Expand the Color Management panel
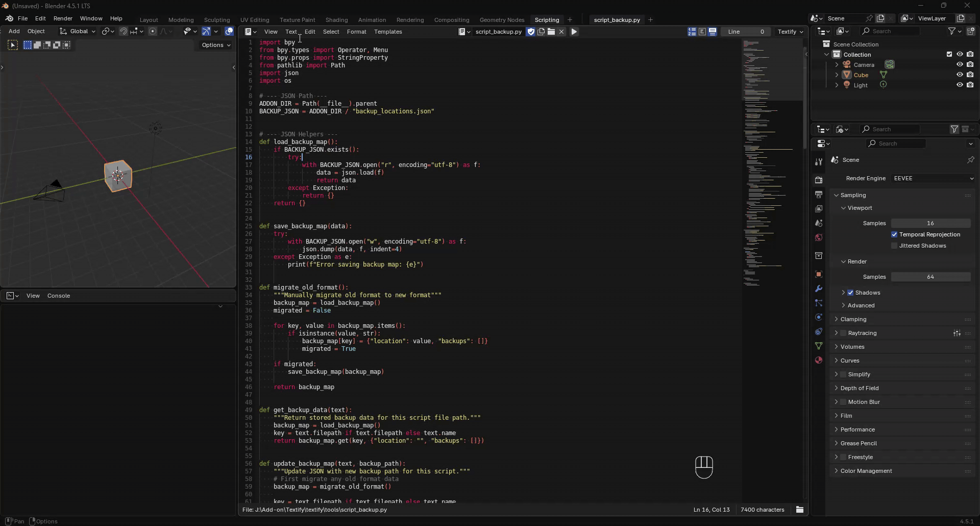The height and width of the screenshot is (526, 980). pos(866,471)
